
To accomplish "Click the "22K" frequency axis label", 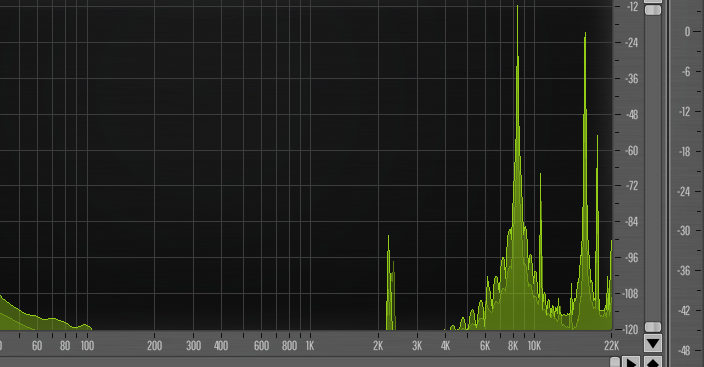I will 611,346.
